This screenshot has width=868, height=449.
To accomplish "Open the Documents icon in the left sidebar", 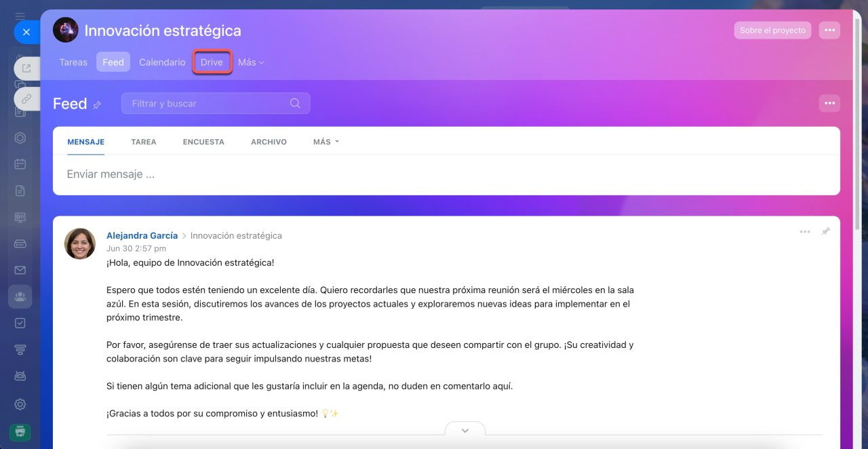I will (x=20, y=191).
